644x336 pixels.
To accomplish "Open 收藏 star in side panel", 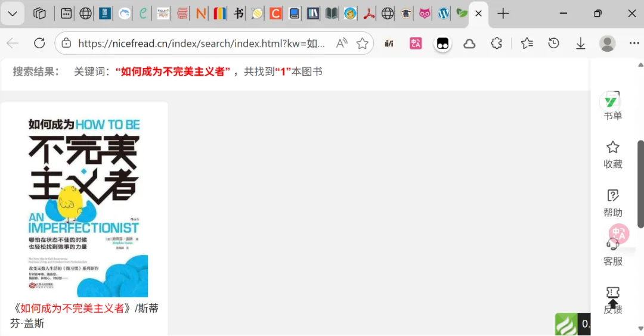I will point(613,155).
